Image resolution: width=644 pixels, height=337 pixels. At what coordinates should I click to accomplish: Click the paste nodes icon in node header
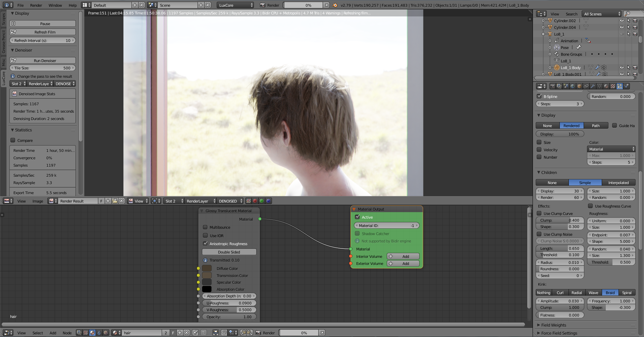[x=250, y=333]
